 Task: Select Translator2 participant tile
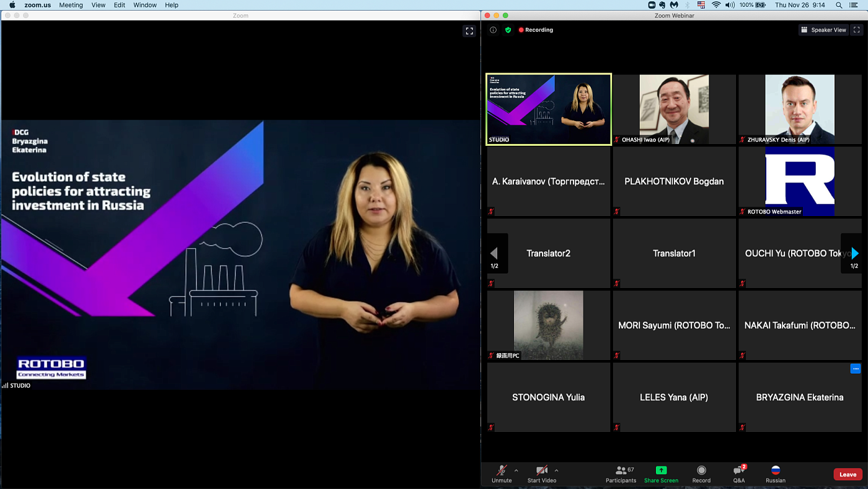point(549,253)
